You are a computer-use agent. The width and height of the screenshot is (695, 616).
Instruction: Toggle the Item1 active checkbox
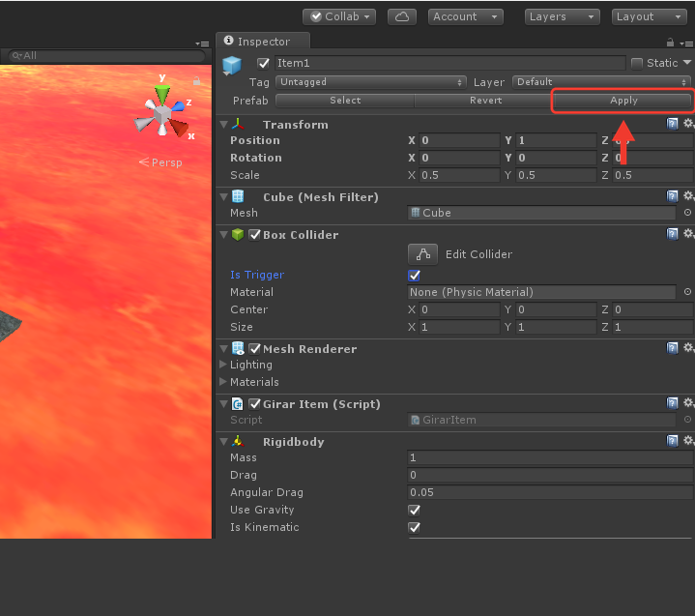(x=263, y=64)
